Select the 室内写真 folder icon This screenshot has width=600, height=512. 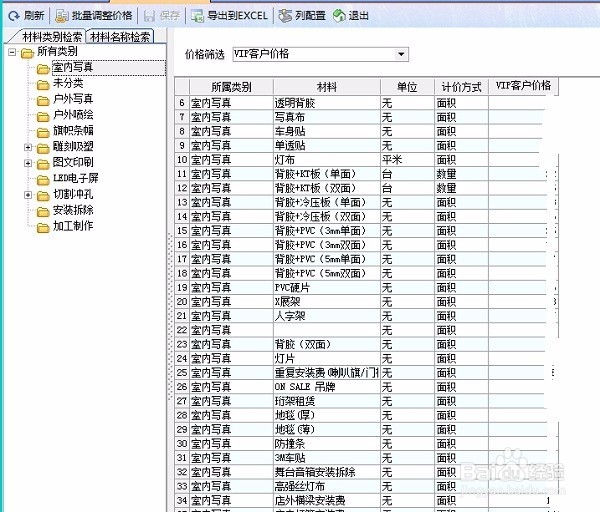[43, 69]
